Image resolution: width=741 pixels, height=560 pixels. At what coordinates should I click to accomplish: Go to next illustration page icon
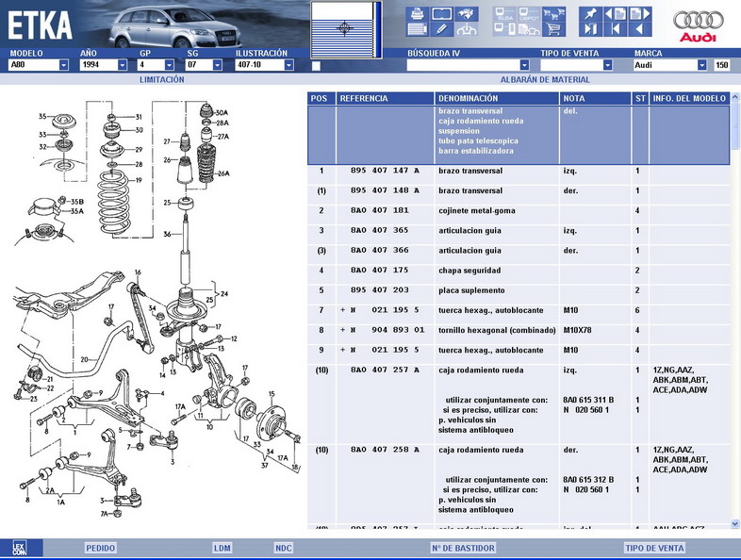coord(640,14)
